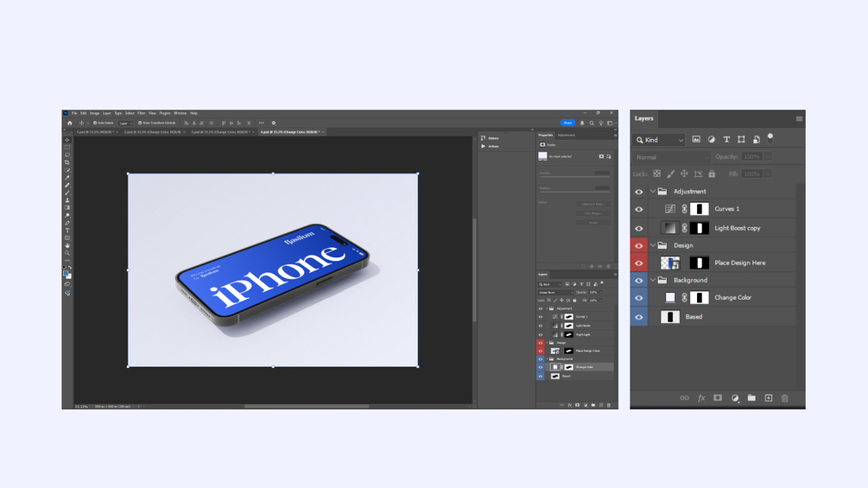Hide Curves 1 layer in enlarged Layers panel
The height and width of the screenshot is (488, 868).
click(639, 209)
